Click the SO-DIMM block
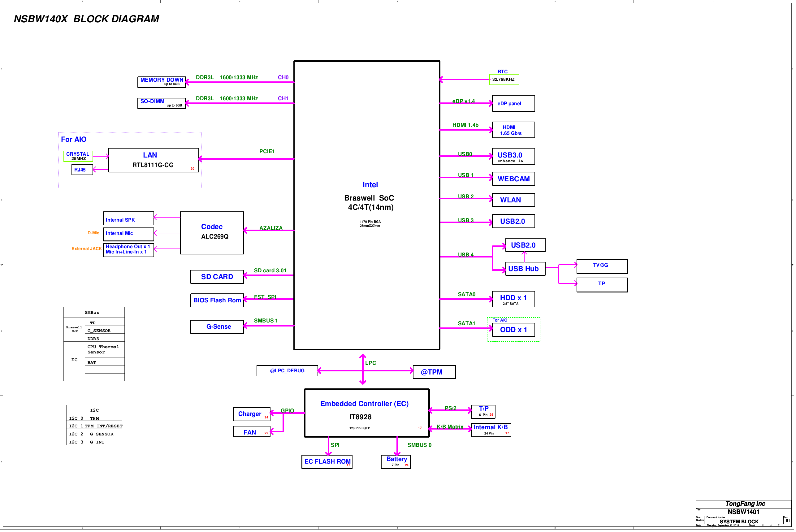796x532 pixels. pos(162,103)
